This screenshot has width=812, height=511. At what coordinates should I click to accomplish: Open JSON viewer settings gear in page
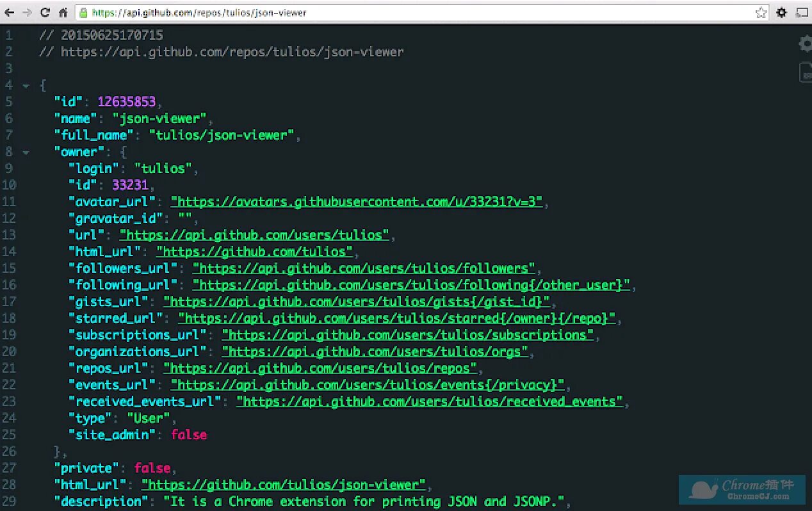[x=805, y=44]
